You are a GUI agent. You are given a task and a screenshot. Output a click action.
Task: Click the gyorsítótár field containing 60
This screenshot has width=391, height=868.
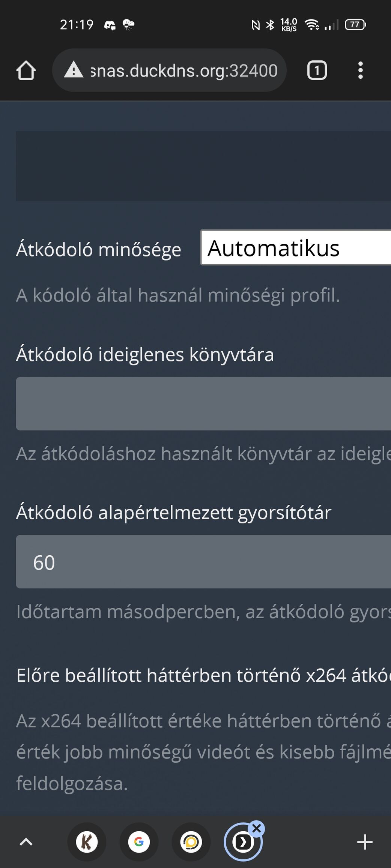tap(203, 562)
